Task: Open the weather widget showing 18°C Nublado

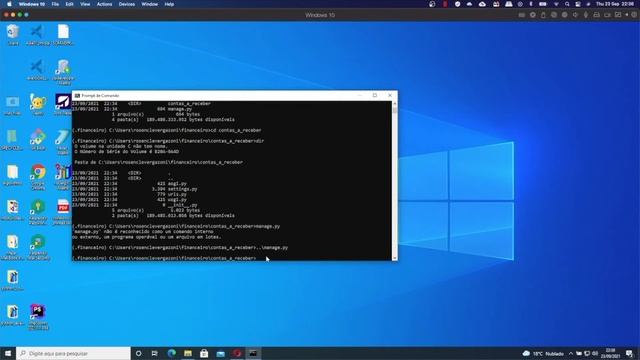Action: click(543, 353)
